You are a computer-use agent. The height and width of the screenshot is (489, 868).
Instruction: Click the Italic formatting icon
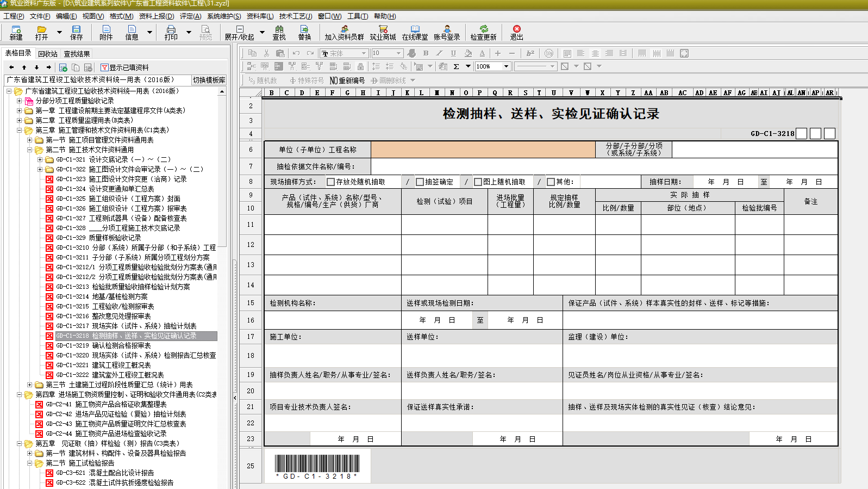(x=439, y=53)
